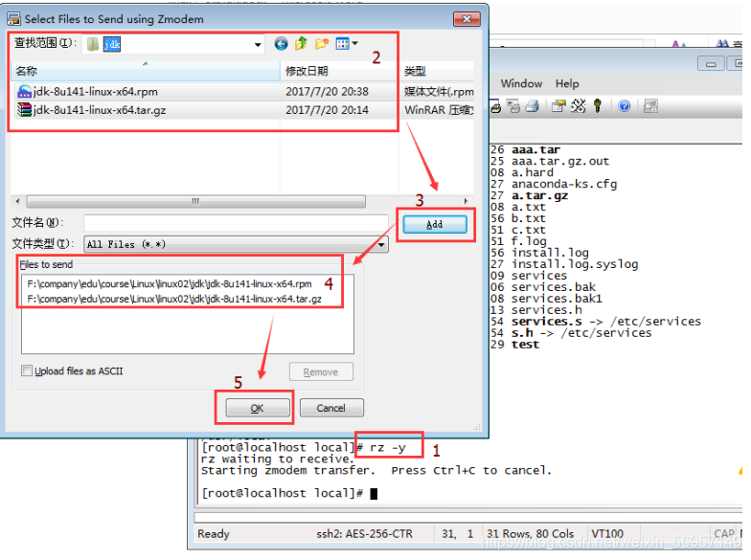Click Ready in SecureCRT status bar
This screenshot has width=751, height=560.
pyautogui.click(x=214, y=534)
